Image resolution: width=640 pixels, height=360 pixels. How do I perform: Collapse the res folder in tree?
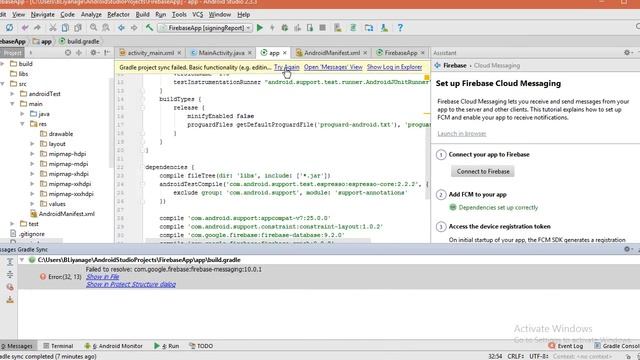pyautogui.click(x=22, y=124)
